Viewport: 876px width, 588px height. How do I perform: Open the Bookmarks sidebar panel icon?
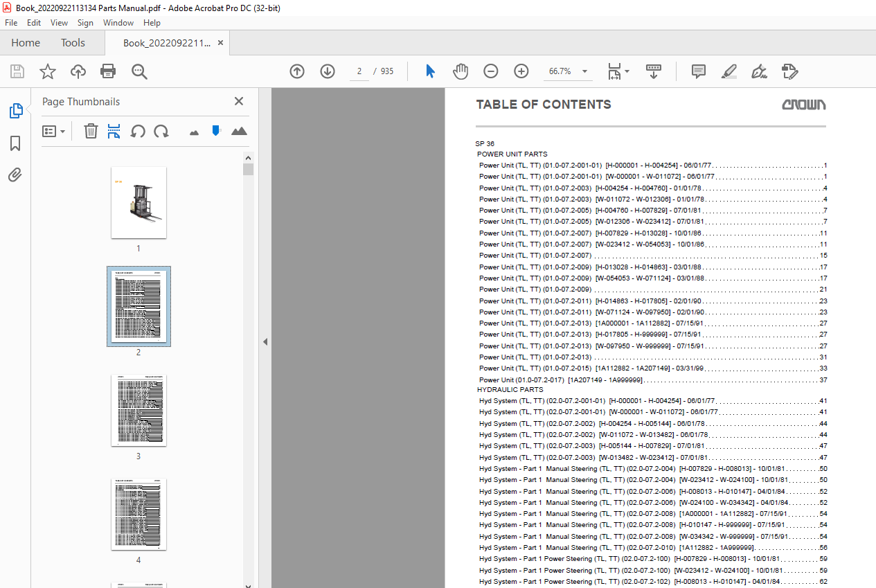[x=15, y=143]
